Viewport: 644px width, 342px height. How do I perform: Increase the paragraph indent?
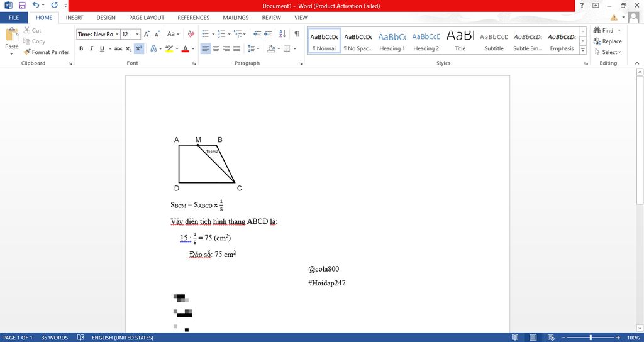point(268,34)
